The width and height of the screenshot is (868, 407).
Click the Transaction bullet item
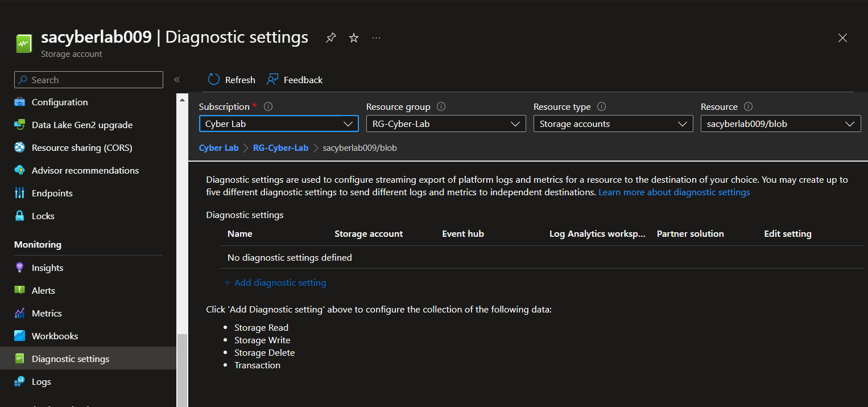pos(258,365)
